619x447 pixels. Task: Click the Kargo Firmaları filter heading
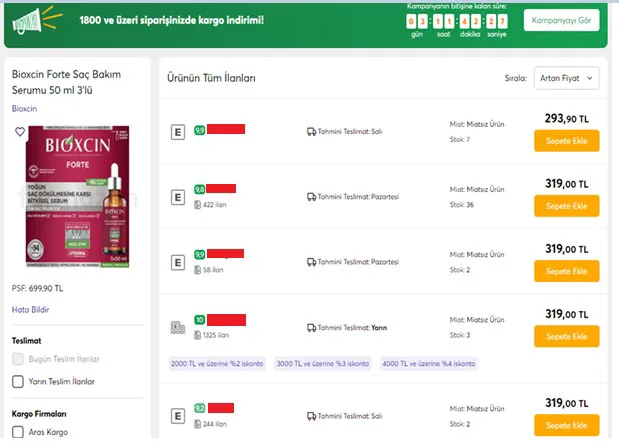39,414
